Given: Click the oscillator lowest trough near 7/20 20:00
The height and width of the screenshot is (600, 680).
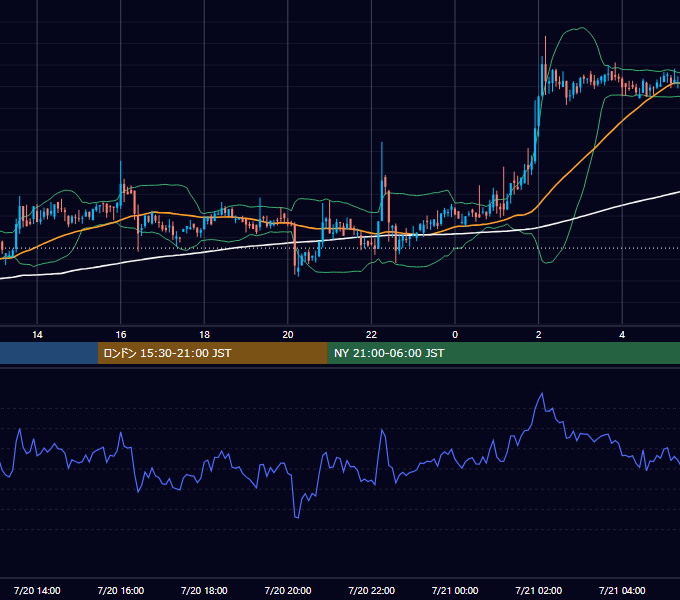Looking at the screenshot, I should pyautogui.click(x=297, y=517).
